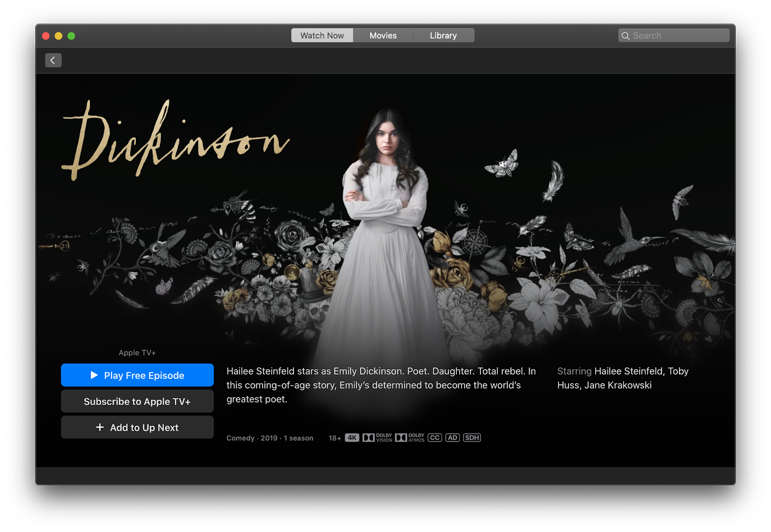Viewport: 771px width, 532px height.
Task: Click the Dolby Vision badge
Action: (377, 438)
